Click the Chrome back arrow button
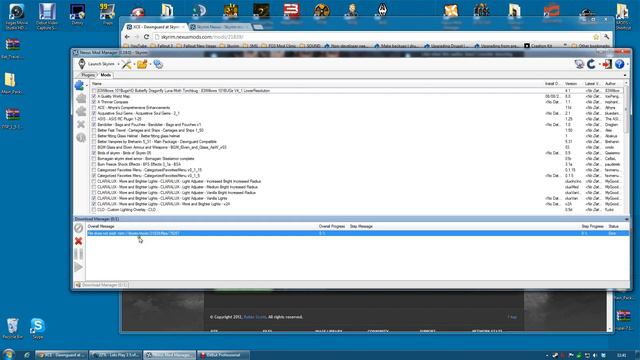Viewport: 640px width, 360px height. pos(127,37)
